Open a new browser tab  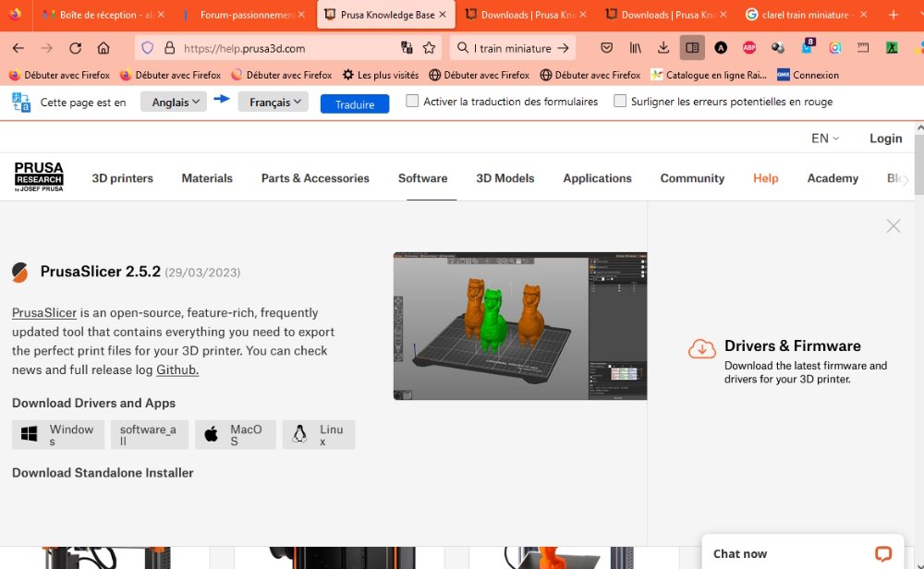click(894, 15)
